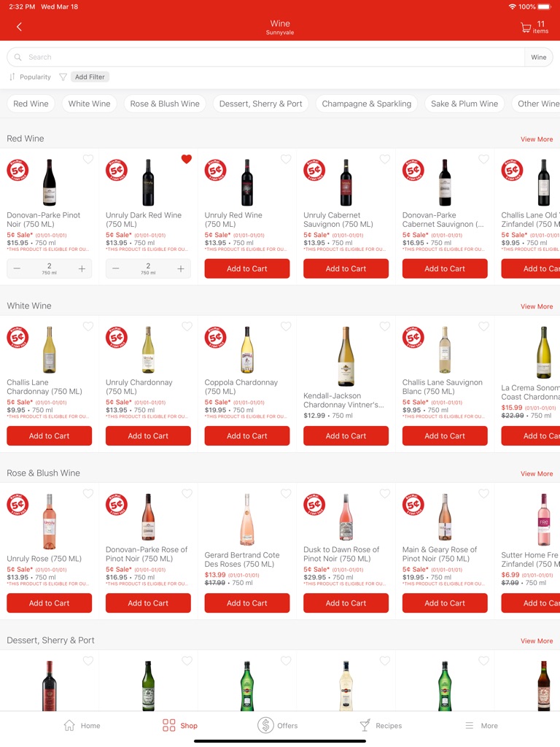Change the Popularity sort option
560x747 pixels.
[x=33, y=76]
